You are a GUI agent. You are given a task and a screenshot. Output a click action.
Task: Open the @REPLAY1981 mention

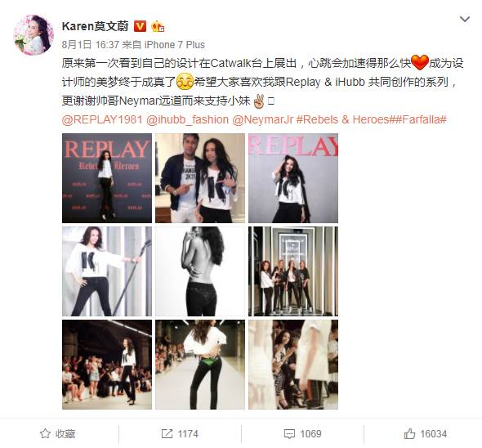pyautogui.click(x=102, y=119)
